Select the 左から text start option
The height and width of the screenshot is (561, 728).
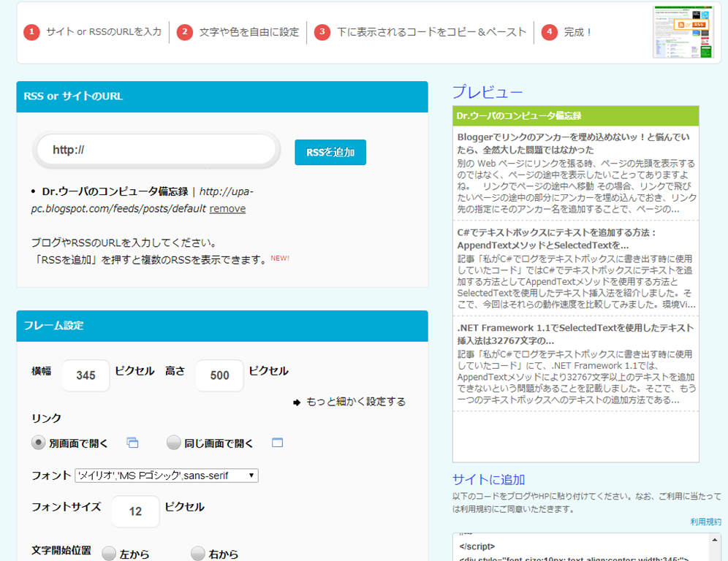108,554
